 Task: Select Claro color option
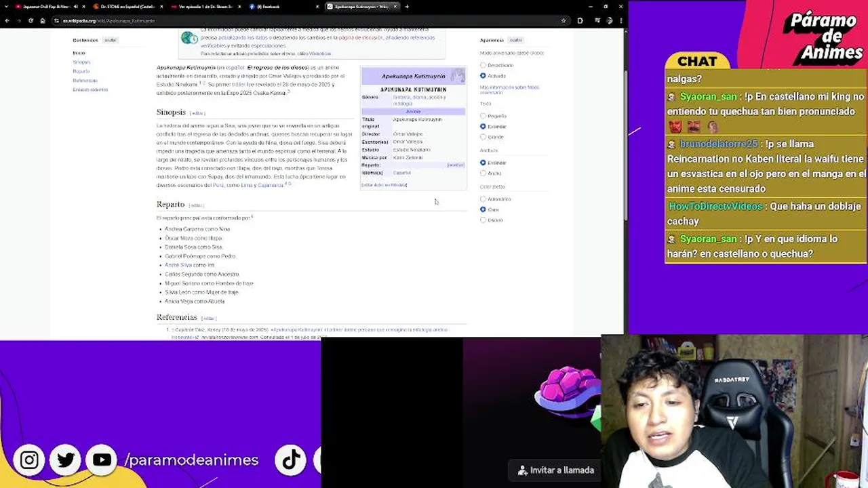pos(483,209)
